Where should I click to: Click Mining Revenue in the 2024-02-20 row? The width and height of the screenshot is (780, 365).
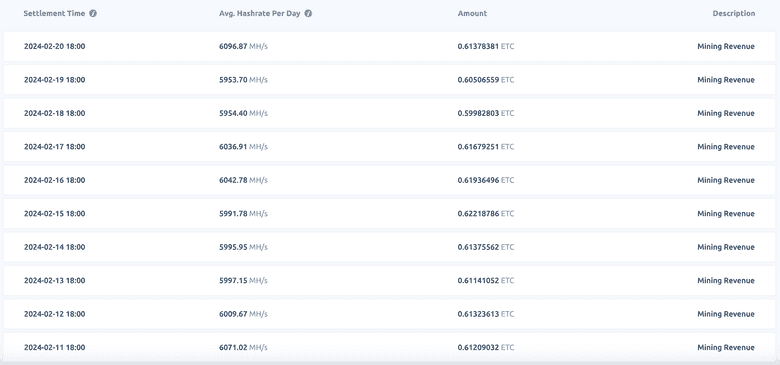pyautogui.click(x=726, y=46)
